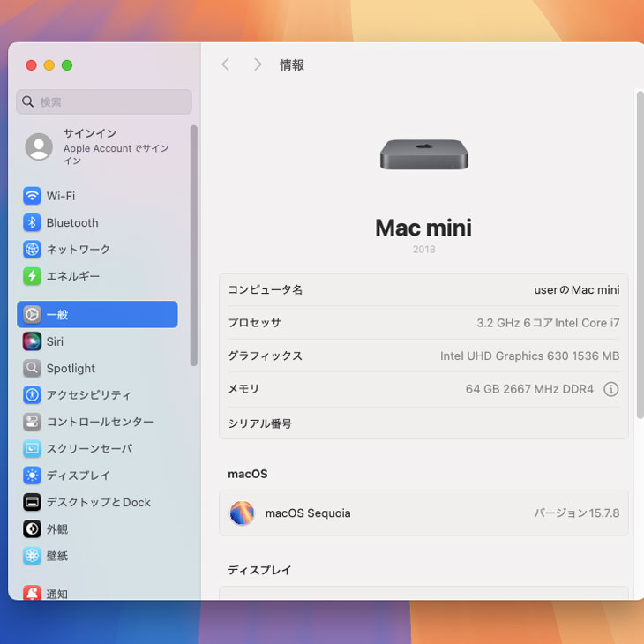
Task: Click the 壁紙 wallpaper icon
Action: pos(32,556)
